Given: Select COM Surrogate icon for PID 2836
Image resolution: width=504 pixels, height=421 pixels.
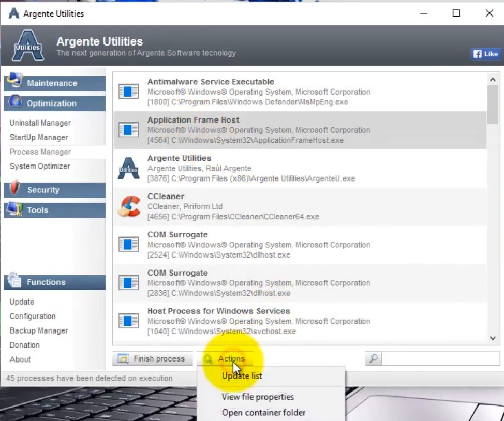Looking at the screenshot, I should pyautogui.click(x=128, y=283).
